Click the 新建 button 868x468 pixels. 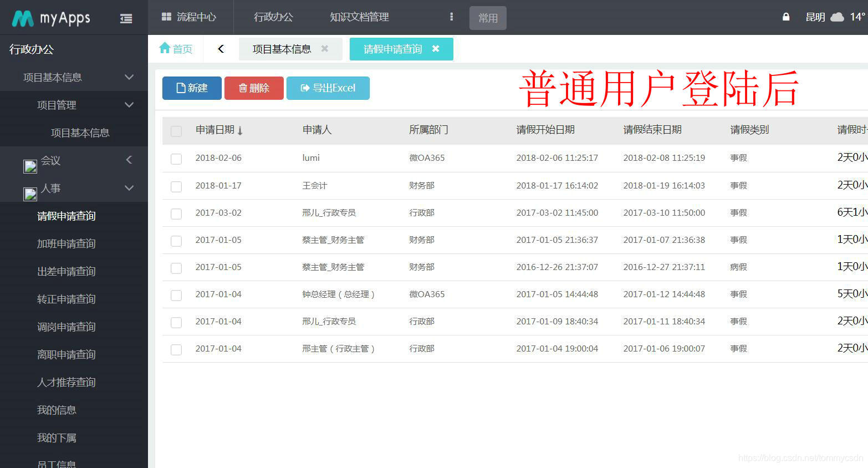coord(192,88)
